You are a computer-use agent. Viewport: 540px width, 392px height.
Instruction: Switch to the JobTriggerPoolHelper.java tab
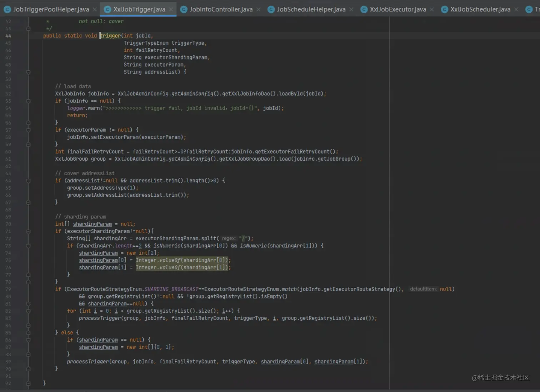[50, 9]
